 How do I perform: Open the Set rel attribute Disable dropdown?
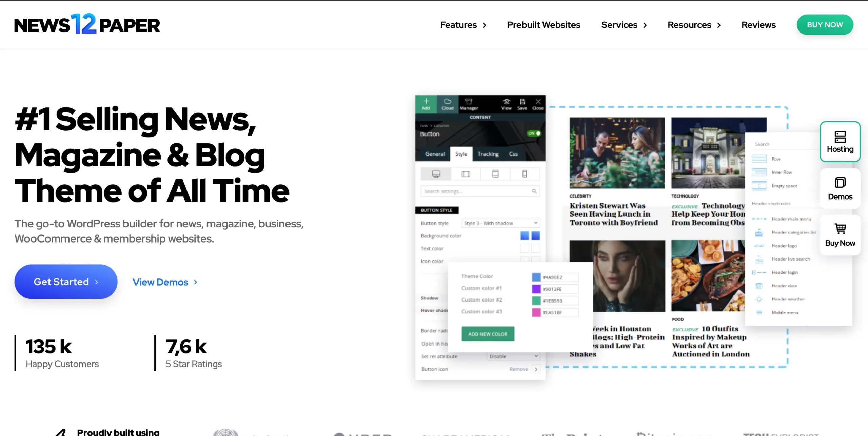pyautogui.click(x=513, y=356)
